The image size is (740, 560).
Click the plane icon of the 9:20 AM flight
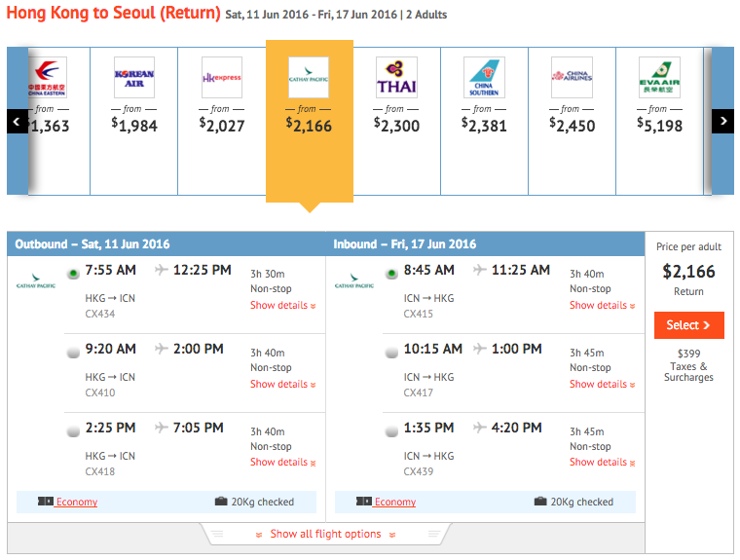pos(162,349)
